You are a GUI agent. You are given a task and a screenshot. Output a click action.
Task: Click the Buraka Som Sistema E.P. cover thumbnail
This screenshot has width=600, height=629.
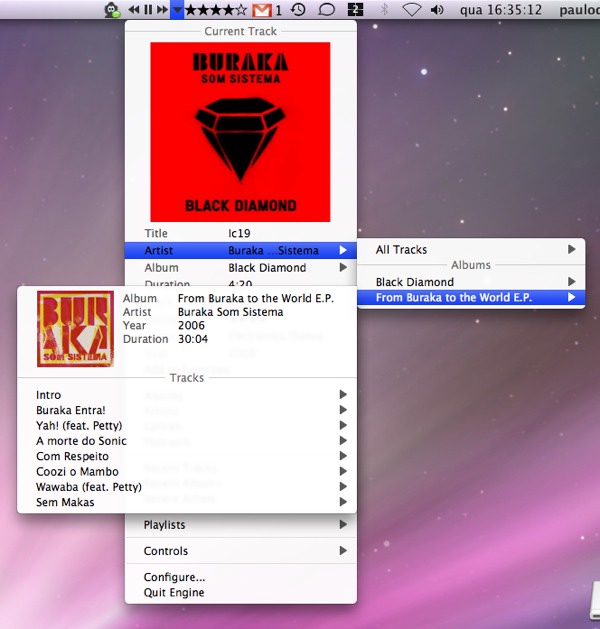75,329
